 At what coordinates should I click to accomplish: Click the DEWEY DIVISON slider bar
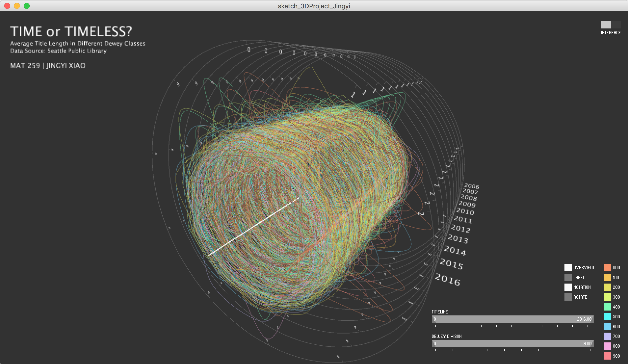[x=512, y=344]
